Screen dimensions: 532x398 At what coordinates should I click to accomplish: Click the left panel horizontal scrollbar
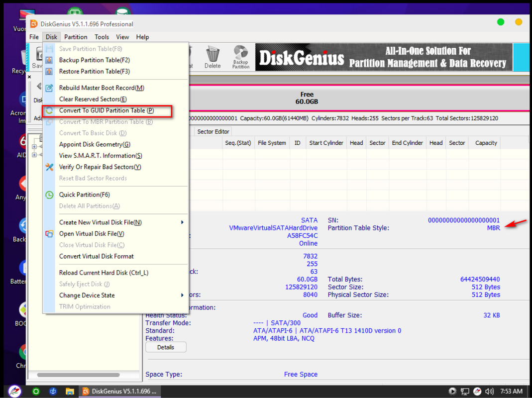(78, 375)
